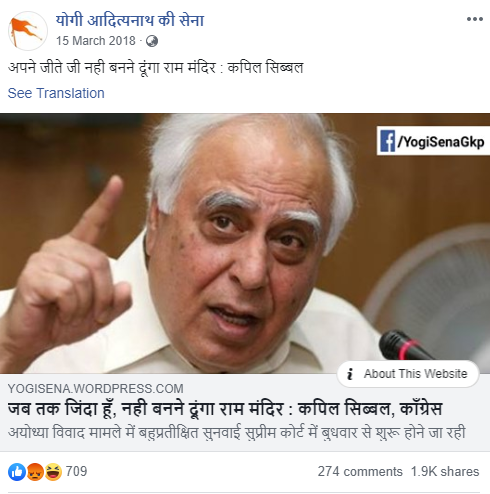490x494 pixels.
Task: Open the 1.9K shares link
Action: 445,472
